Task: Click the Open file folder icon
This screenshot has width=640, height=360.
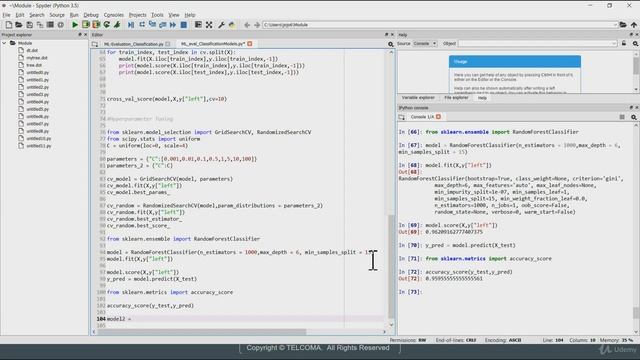Action: pos(19,25)
